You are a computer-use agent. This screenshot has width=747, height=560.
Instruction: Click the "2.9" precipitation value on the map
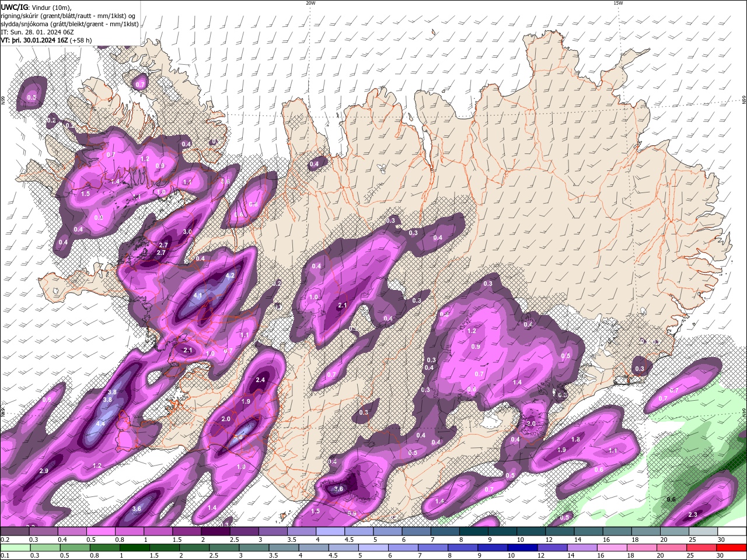44,471
